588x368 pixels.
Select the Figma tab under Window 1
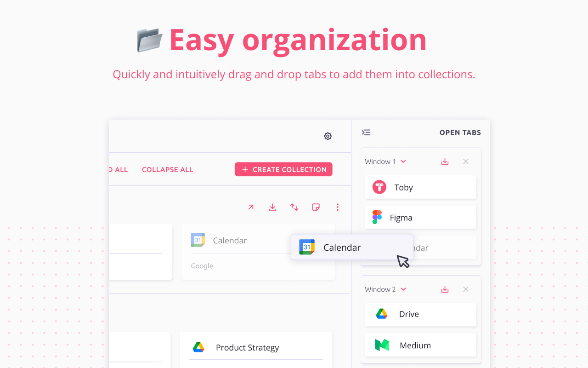420,217
